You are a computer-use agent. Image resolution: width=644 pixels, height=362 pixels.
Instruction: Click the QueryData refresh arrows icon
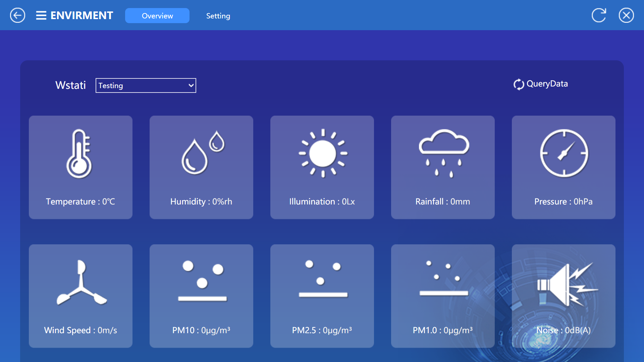pyautogui.click(x=519, y=84)
